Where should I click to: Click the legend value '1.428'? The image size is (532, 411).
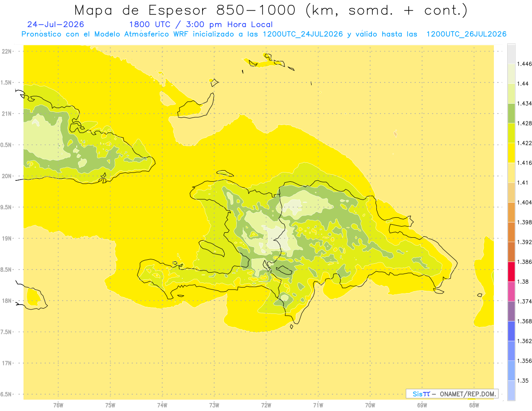pyautogui.click(x=524, y=123)
